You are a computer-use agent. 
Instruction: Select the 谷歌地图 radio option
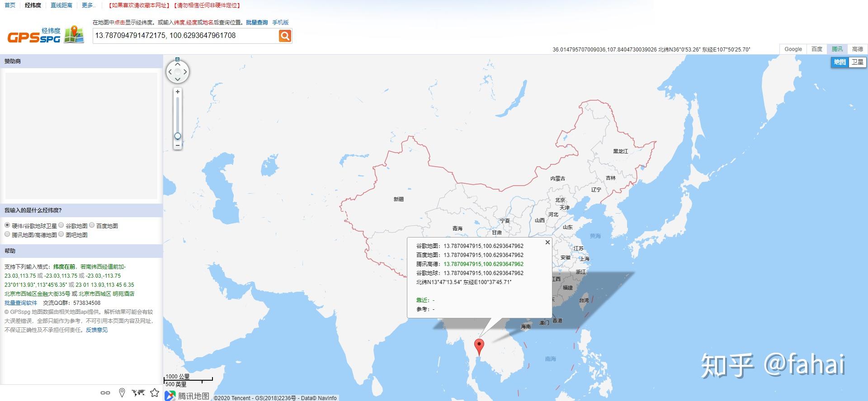click(61, 225)
